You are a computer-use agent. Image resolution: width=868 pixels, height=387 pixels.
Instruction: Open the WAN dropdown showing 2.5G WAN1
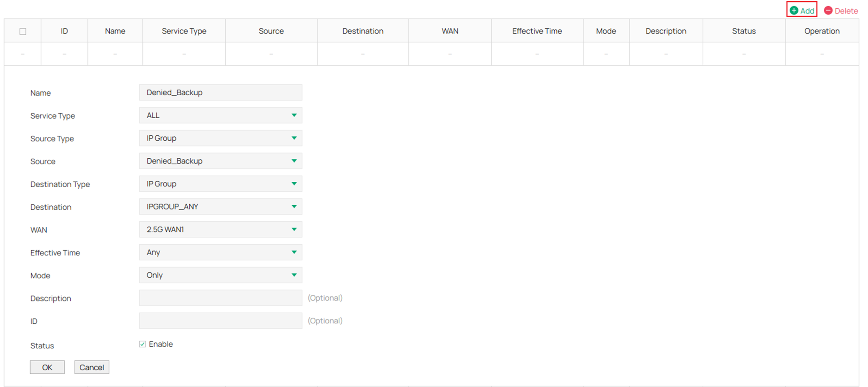(221, 229)
